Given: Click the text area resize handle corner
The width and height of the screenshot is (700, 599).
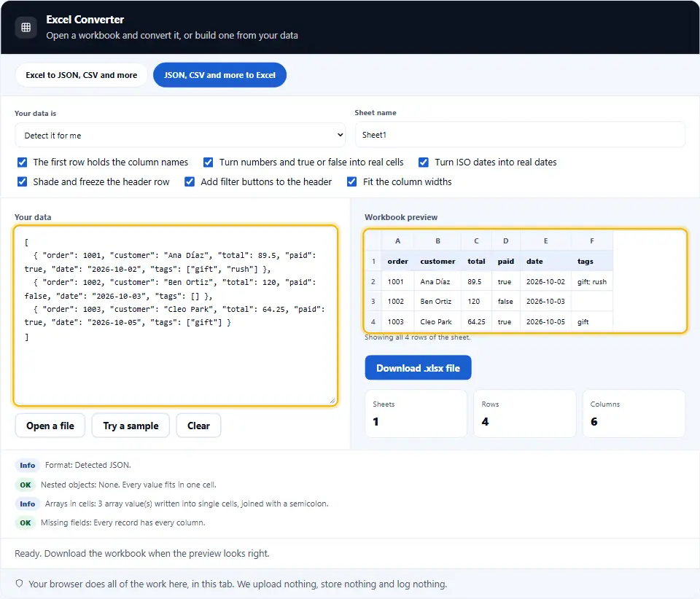Looking at the screenshot, I should tap(332, 401).
